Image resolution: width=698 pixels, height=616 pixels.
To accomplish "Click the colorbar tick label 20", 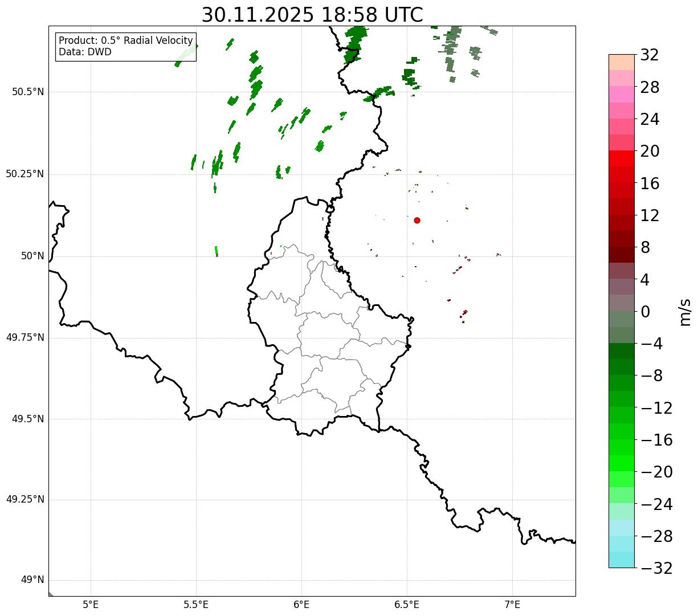I will pyautogui.click(x=650, y=152).
